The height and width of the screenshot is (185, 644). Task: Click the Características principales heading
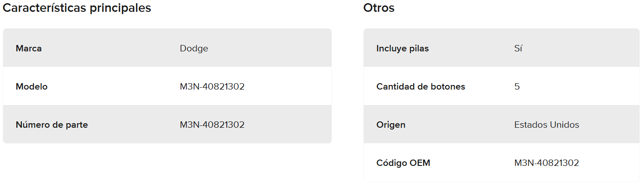coord(77,8)
